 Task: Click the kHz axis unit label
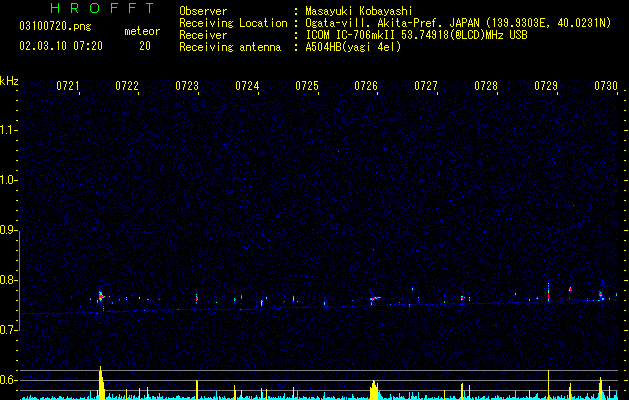(x=9, y=81)
